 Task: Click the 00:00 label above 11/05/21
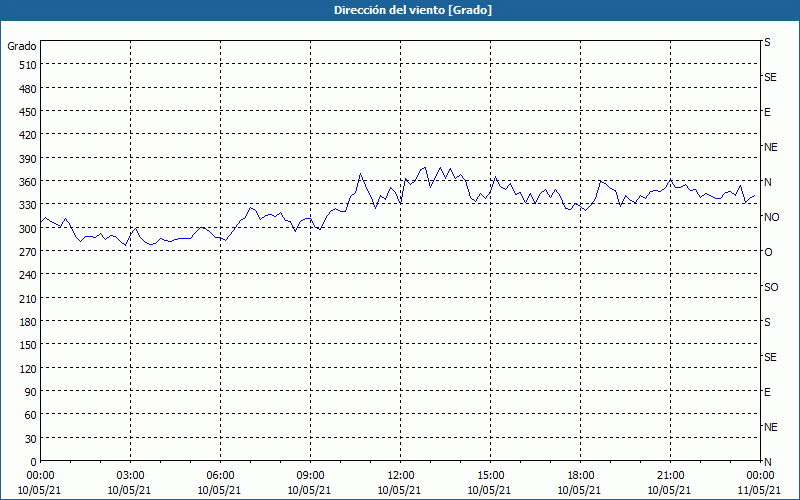click(x=760, y=476)
